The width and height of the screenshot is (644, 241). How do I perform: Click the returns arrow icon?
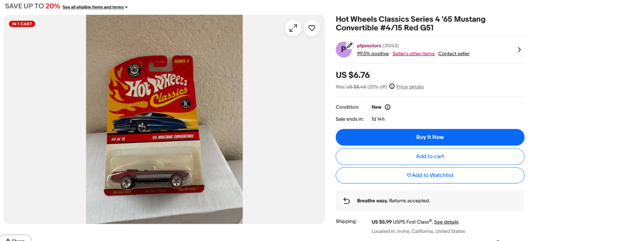coord(347,200)
